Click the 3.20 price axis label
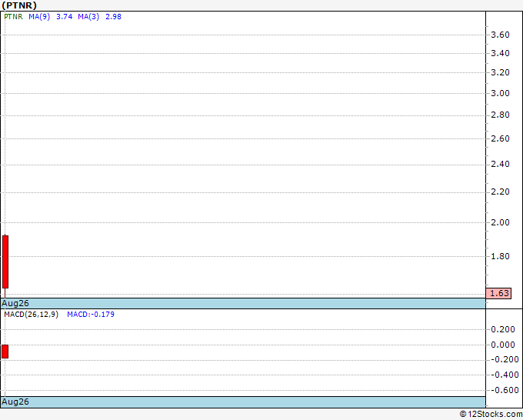 click(x=501, y=72)
